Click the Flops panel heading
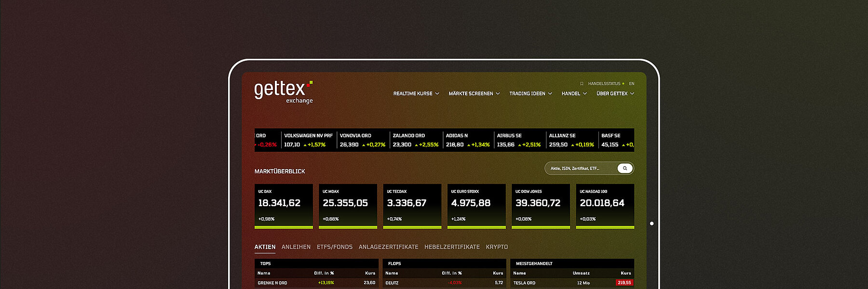The height and width of the screenshot is (289, 868). coord(394,263)
